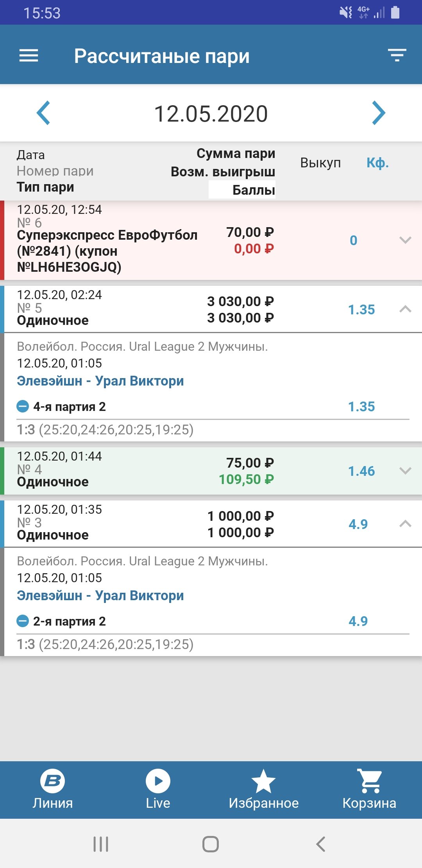Open Live section play icon
This screenshot has width=422, height=868.
(158, 781)
